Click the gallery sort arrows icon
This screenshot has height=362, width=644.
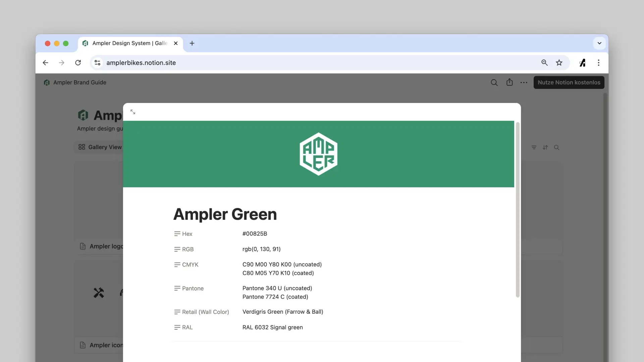click(545, 147)
